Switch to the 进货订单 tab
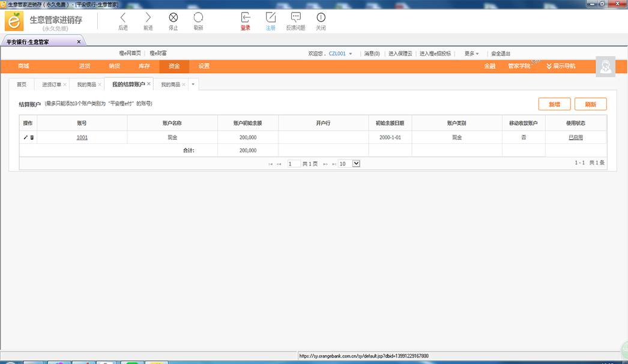628x364 pixels. 51,85
